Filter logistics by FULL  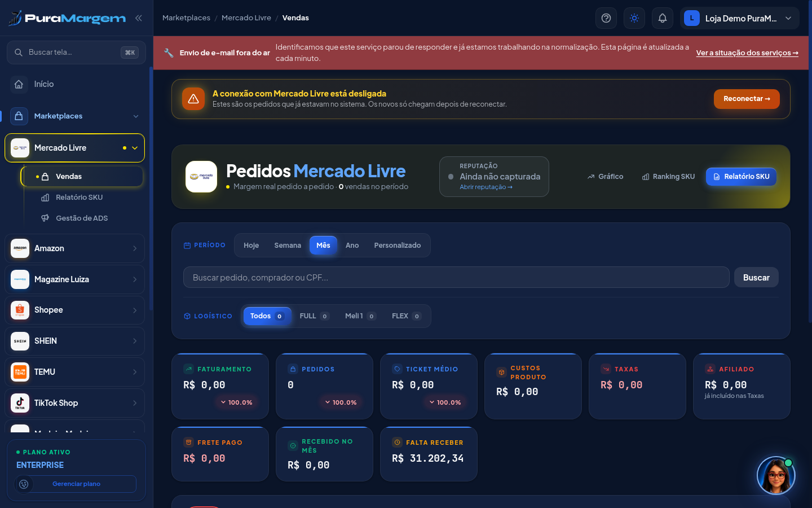click(x=314, y=316)
